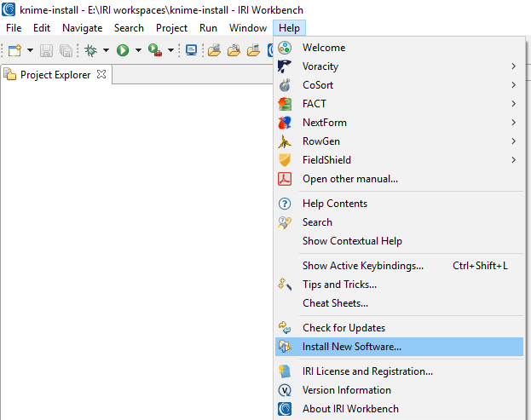Expand the FACT submenu arrow
This screenshot has height=420, width=531.
513,104
